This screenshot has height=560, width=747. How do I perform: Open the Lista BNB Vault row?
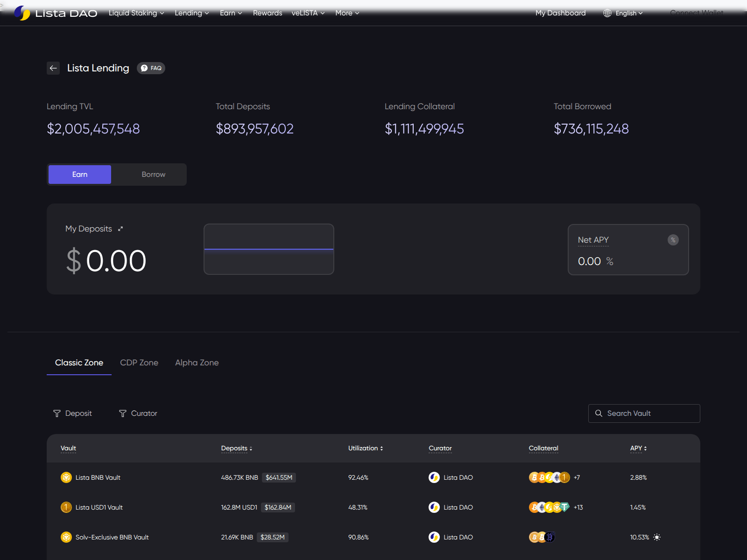click(373, 477)
